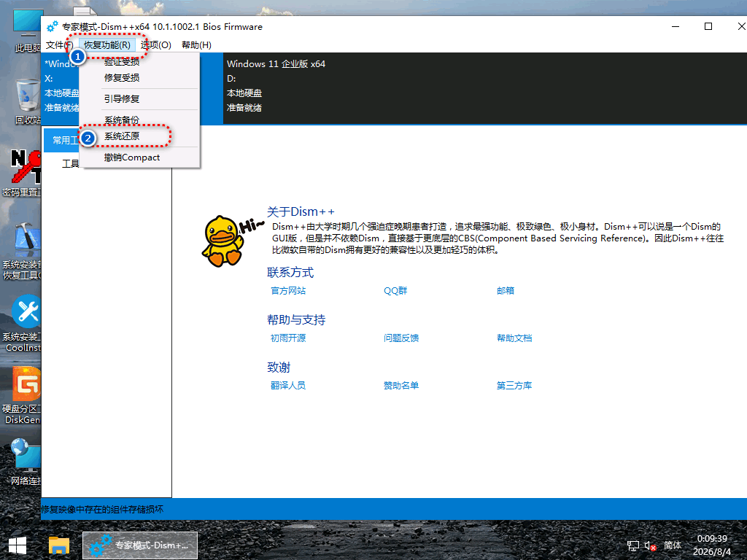Open File Explorer from the taskbar
Screen dimensions: 747x560
(59, 545)
